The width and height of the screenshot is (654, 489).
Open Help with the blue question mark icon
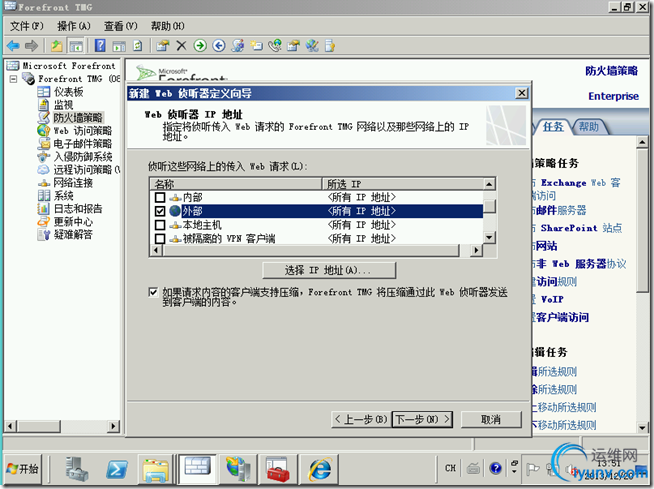coord(100,45)
